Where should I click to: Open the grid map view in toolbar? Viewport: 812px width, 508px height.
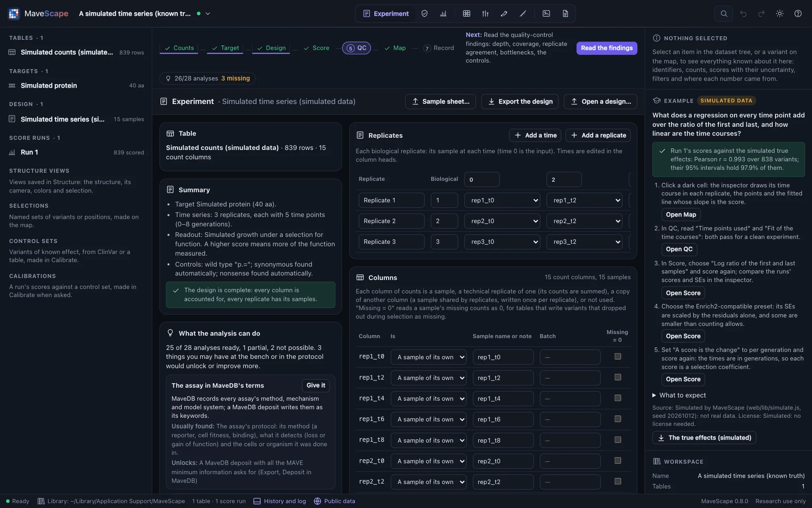click(466, 13)
